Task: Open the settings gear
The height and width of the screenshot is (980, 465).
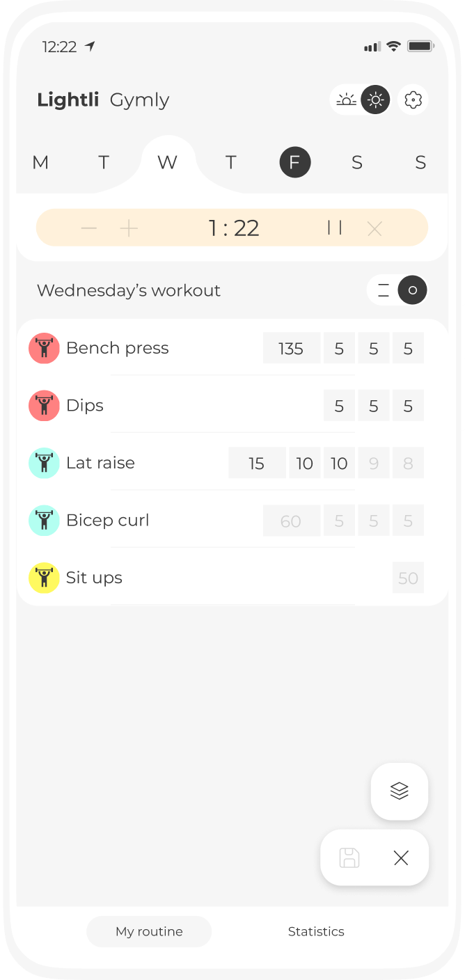Action: (x=413, y=100)
